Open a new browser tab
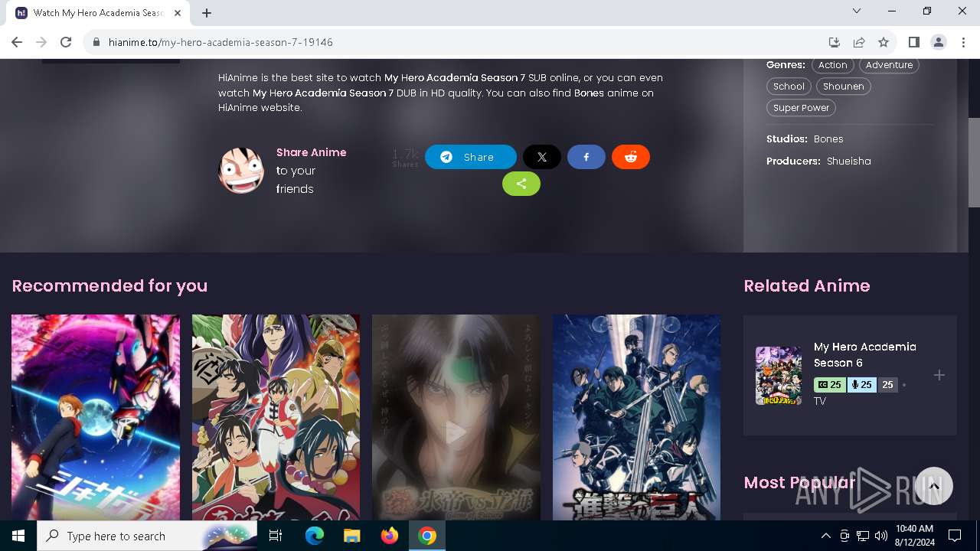The image size is (980, 551). [x=207, y=13]
